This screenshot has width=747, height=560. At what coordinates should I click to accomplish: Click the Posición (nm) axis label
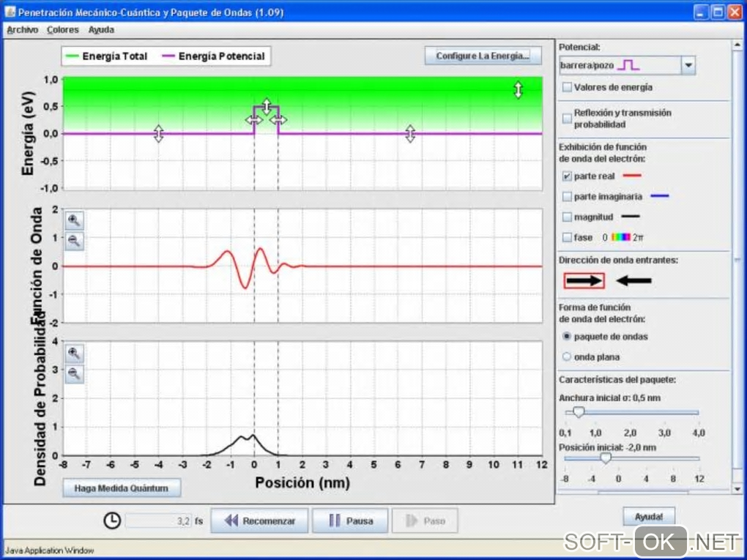pos(302,482)
